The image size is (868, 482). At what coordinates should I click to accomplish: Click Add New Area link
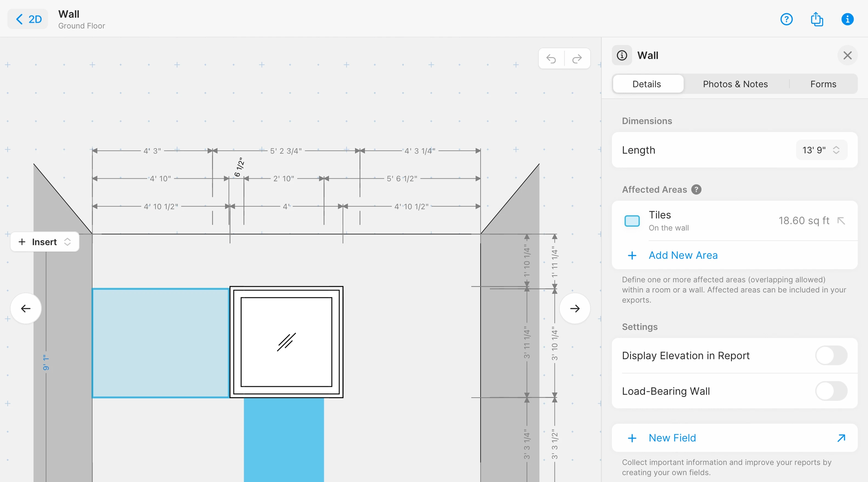tap(683, 255)
